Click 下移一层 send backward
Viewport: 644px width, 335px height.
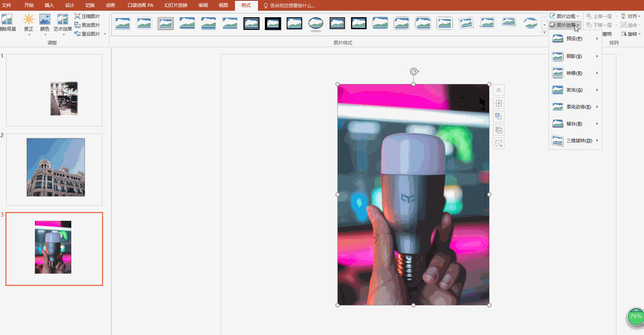[599, 25]
